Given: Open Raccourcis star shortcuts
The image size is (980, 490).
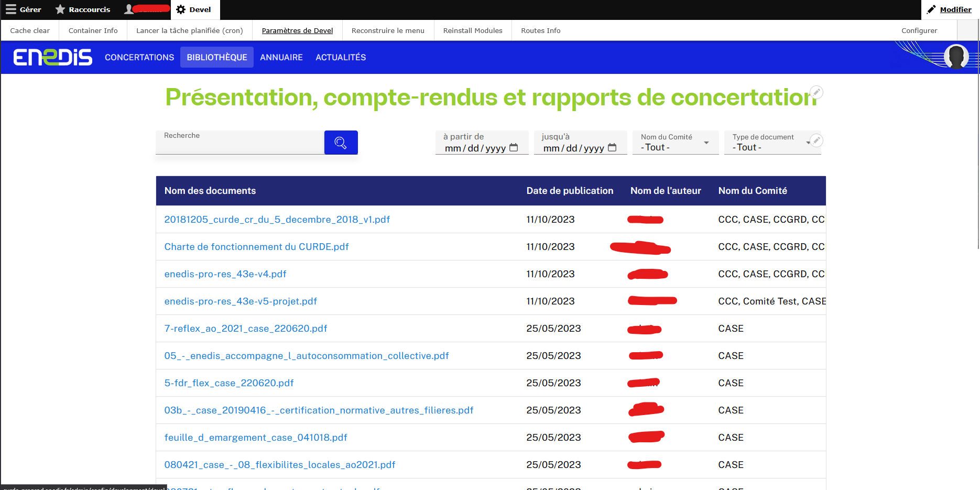Looking at the screenshot, I should click(83, 9).
